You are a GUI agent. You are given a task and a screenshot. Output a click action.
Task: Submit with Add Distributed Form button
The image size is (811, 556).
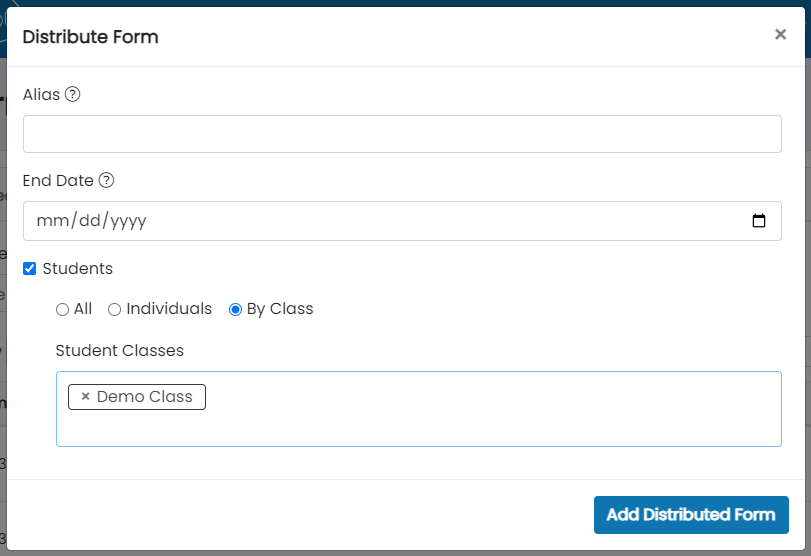point(691,515)
